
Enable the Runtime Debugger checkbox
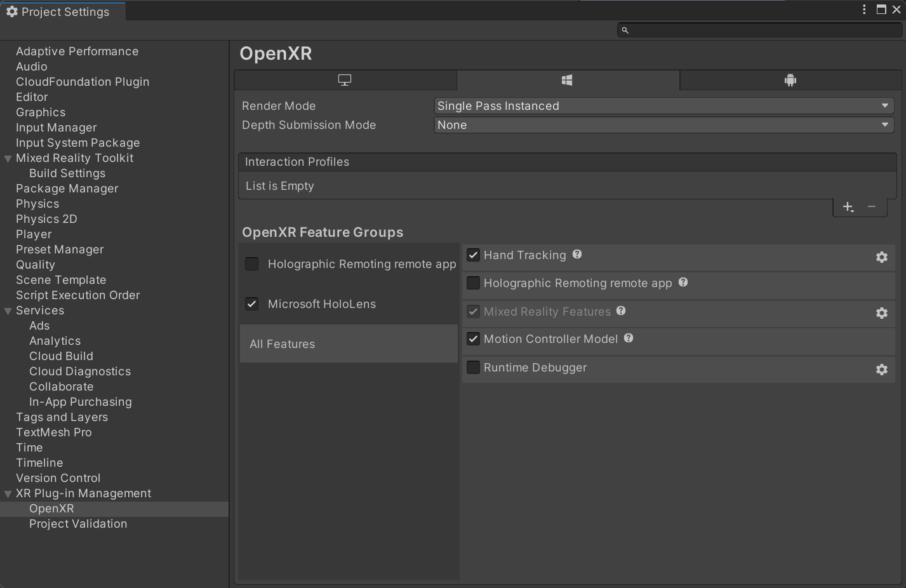(473, 368)
